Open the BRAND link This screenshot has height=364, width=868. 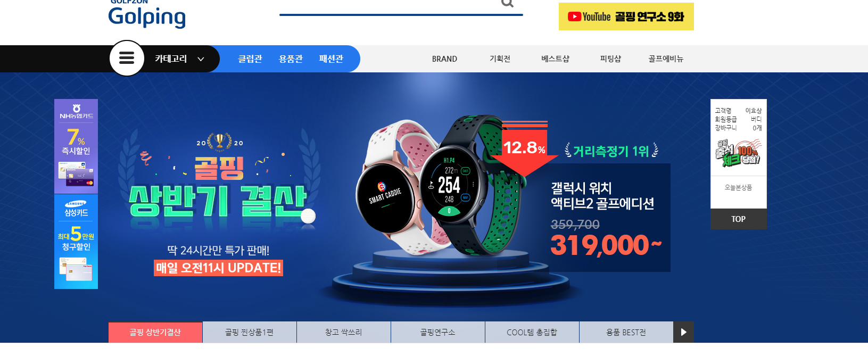(444, 59)
